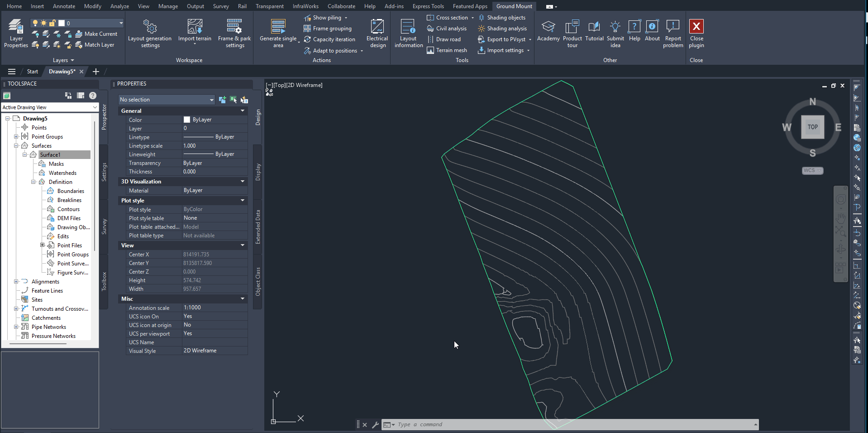Click the TOP face of the ViewCube
Viewport: 868px width, 433px height.
click(x=813, y=127)
